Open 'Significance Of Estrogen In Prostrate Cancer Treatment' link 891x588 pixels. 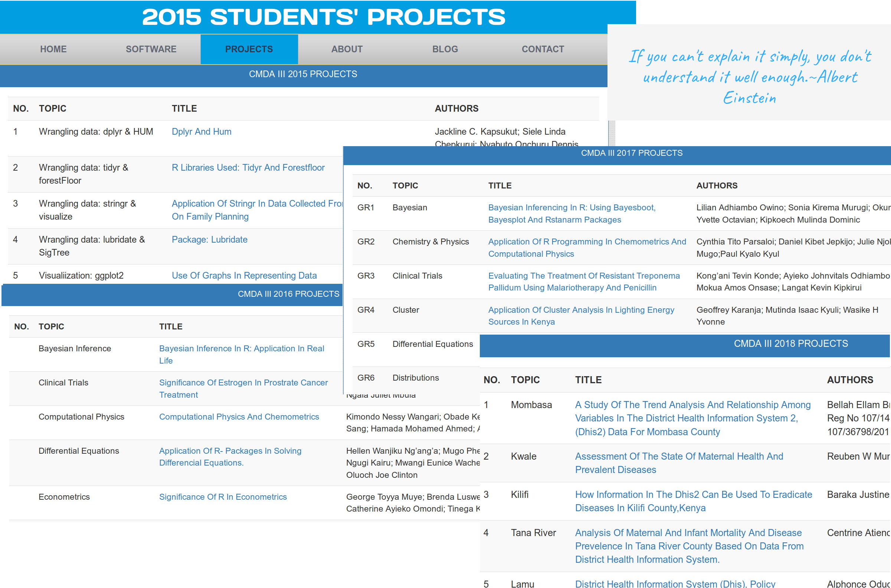(243, 388)
